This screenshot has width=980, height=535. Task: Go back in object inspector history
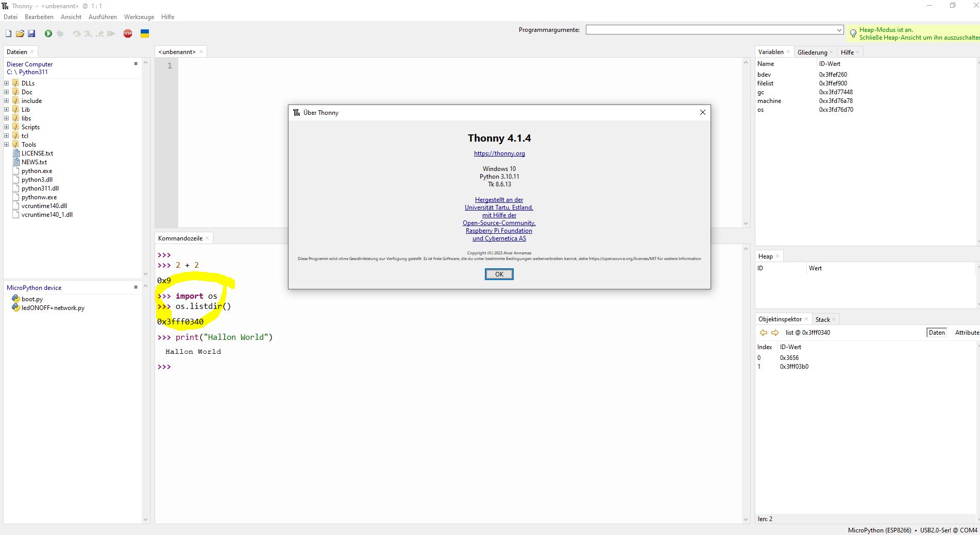click(x=764, y=333)
